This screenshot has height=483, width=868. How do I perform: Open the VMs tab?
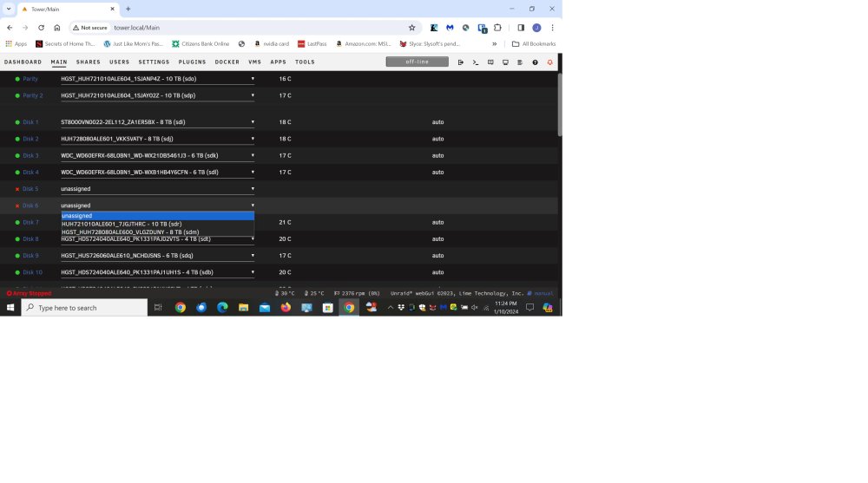pyautogui.click(x=254, y=62)
